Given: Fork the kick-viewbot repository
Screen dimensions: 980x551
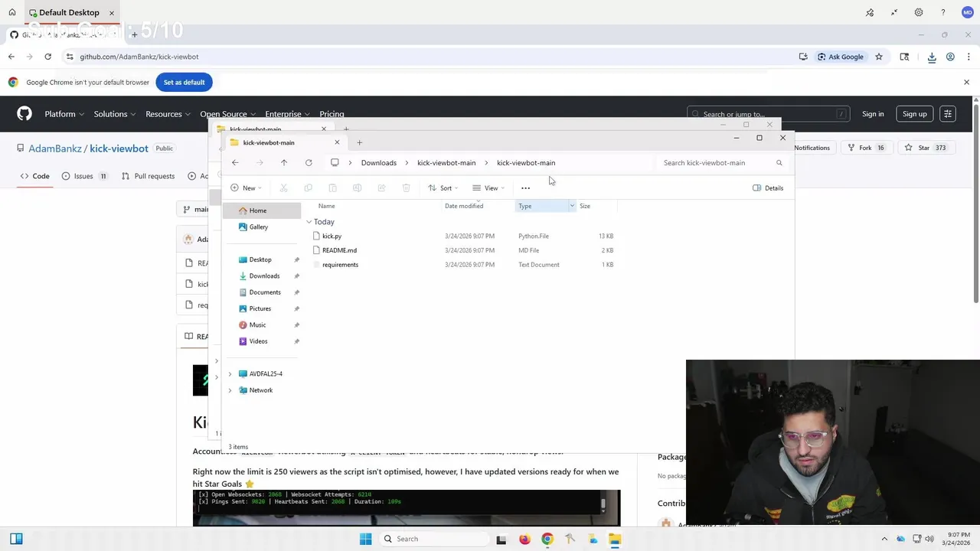Looking at the screenshot, I should 865,148.
